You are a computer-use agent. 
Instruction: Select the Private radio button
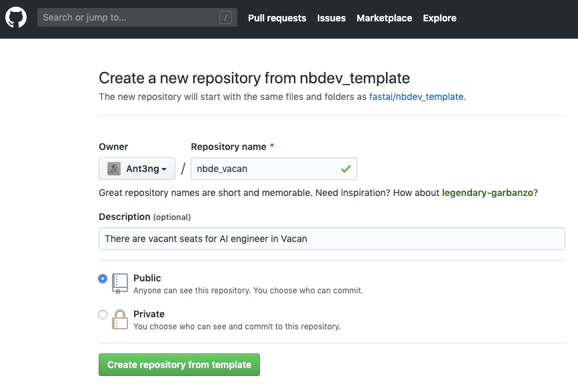click(x=103, y=315)
